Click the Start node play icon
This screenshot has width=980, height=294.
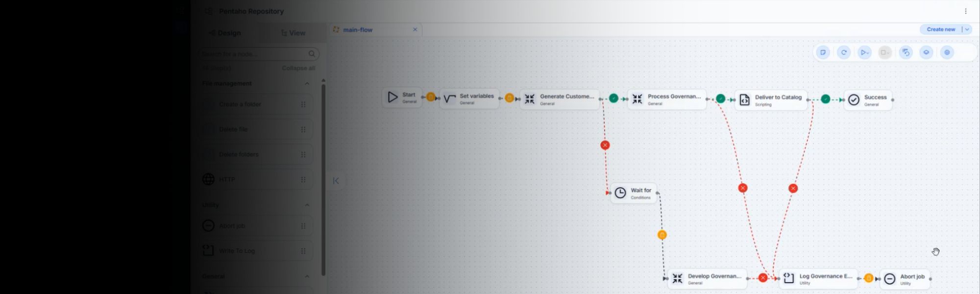(x=392, y=98)
